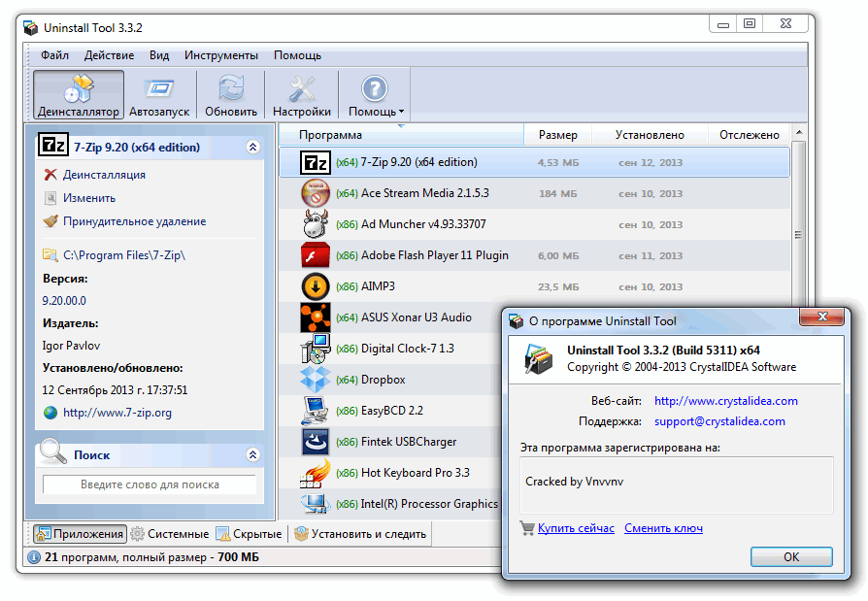Click the search field Введите слово для поиска

150,484
